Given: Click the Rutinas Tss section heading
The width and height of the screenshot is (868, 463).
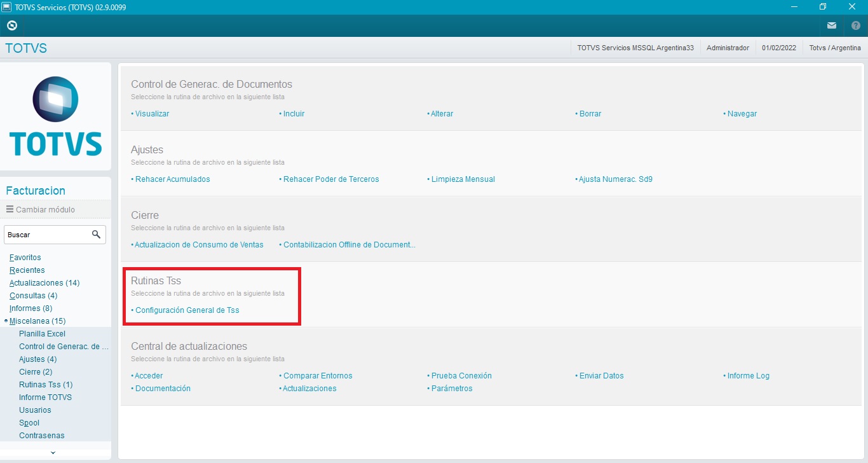Looking at the screenshot, I should 156,280.
